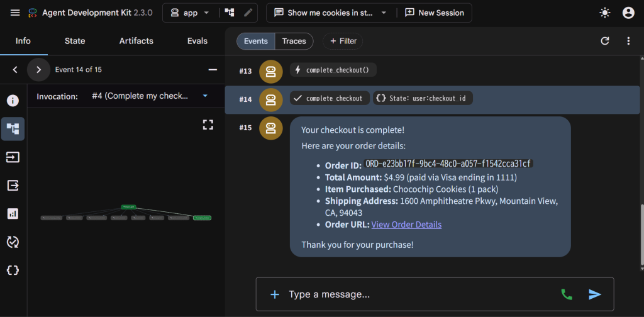Select the curly braces sidebar icon
Viewport: 644px width, 317px height.
(x=13, y=270)
